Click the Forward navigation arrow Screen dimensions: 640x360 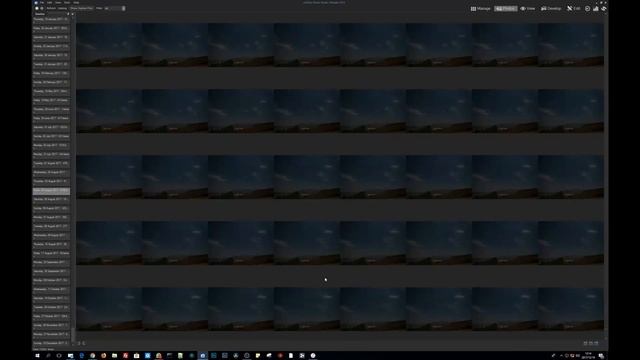42,8
